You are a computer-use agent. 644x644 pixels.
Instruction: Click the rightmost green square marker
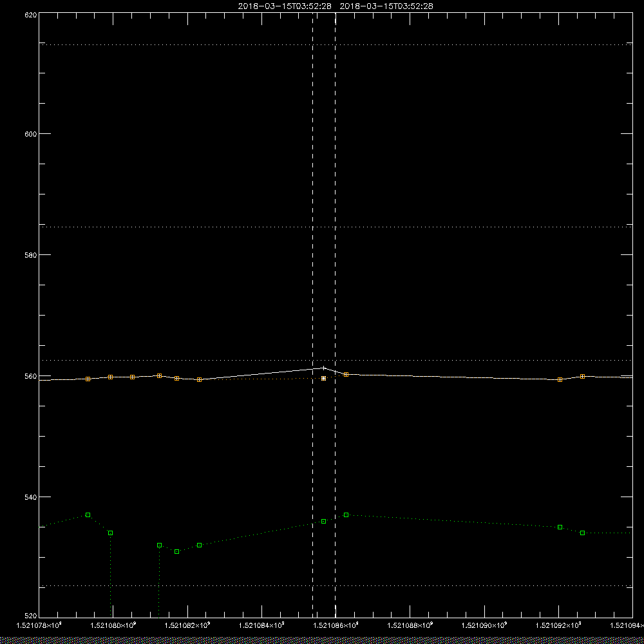(582, 533)
